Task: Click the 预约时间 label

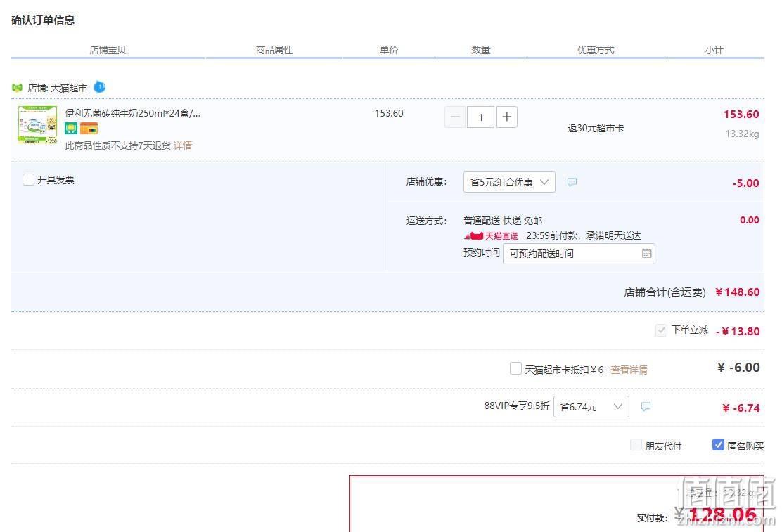Action: pos(481,252)
